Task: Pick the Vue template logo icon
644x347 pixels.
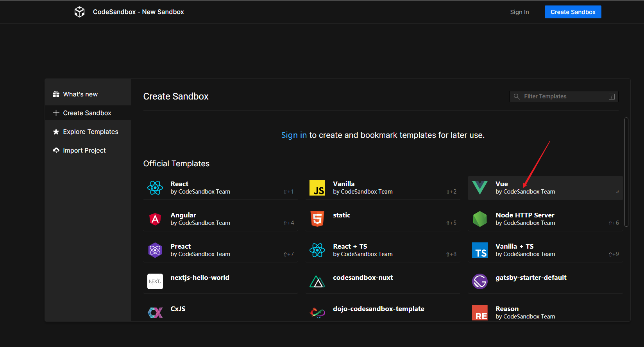Action: pos(480,188)
